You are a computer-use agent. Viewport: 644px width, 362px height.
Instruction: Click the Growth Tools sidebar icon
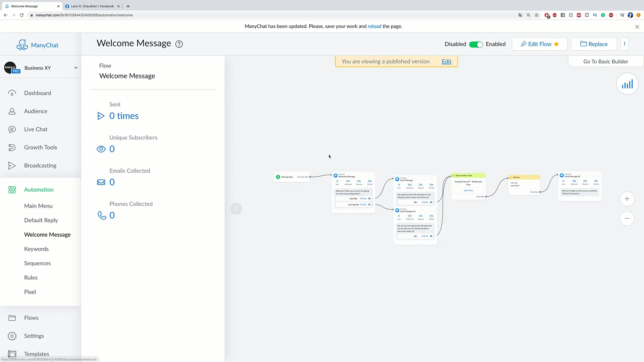[x=12, y=147]
